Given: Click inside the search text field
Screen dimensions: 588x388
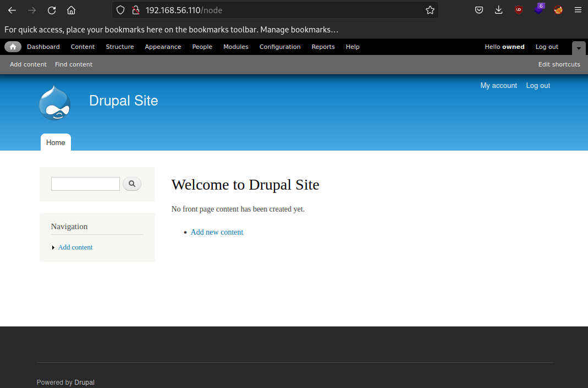Looking at the screenshot, I should (85, 184).
